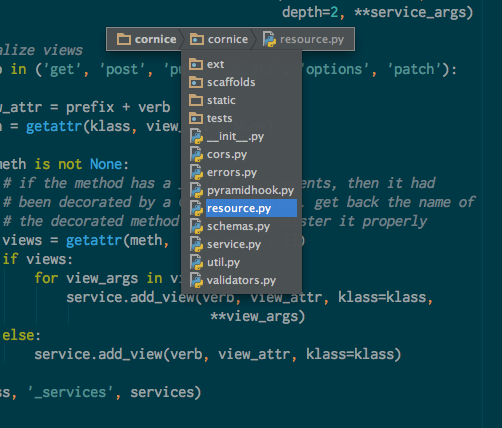Click getattr(klass call in the code
The image size is (502, 428).
[78, 126]
